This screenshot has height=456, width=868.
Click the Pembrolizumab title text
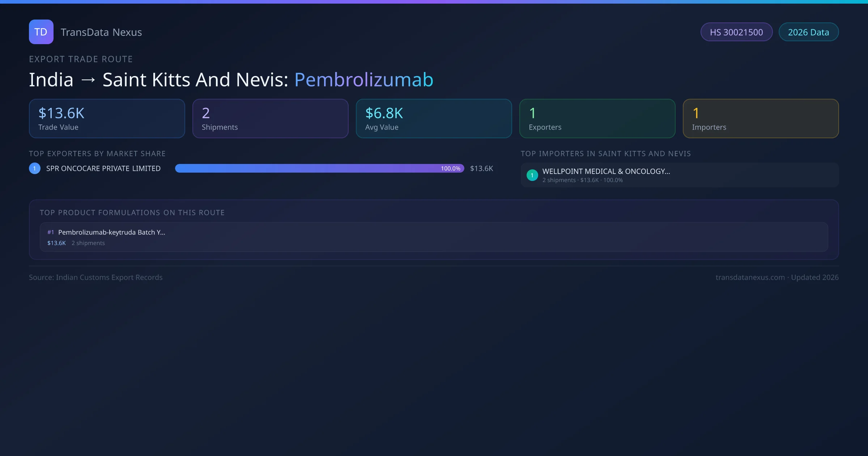tap(363, 80)
